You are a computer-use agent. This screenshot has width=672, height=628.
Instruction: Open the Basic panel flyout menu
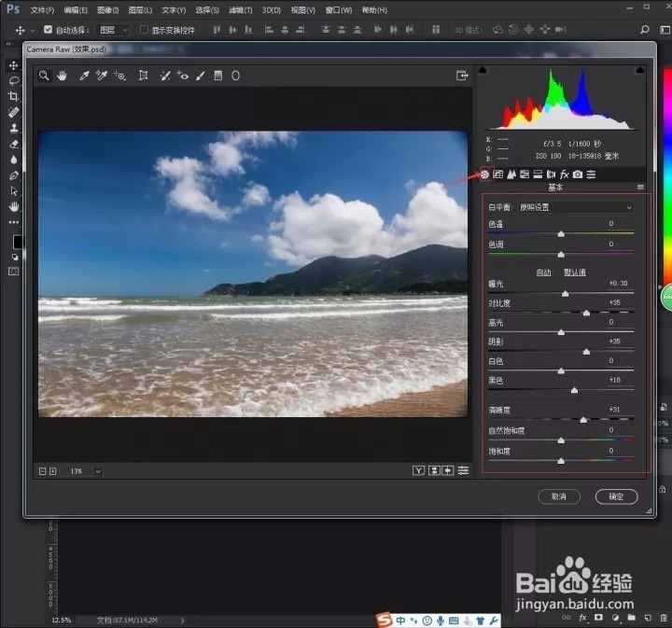pyautogui.click(x=640, y=188)
